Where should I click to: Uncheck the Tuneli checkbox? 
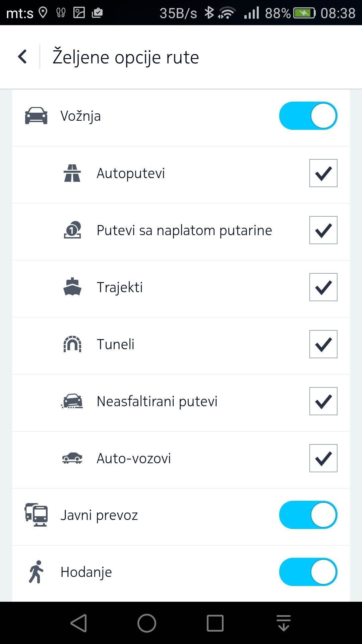click(323, 344)
